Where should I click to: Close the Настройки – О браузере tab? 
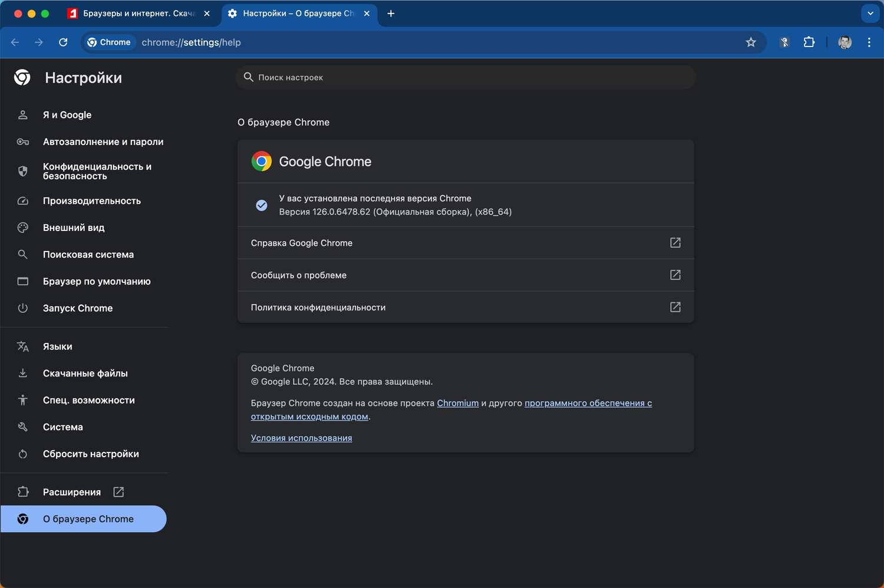[x=367, y=14]
